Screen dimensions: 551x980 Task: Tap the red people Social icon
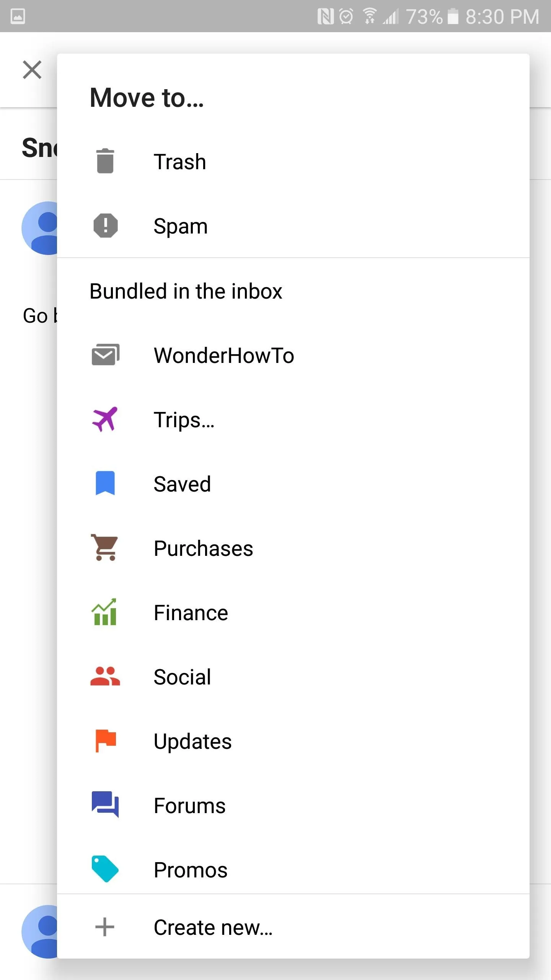pyautogui.click(x=105, y=676)
